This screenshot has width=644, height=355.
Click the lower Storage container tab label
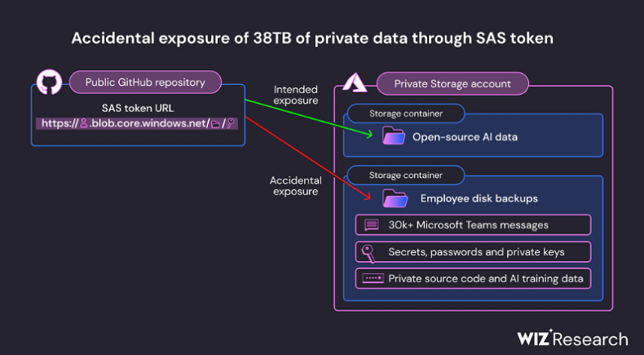(x=406, y=175)
